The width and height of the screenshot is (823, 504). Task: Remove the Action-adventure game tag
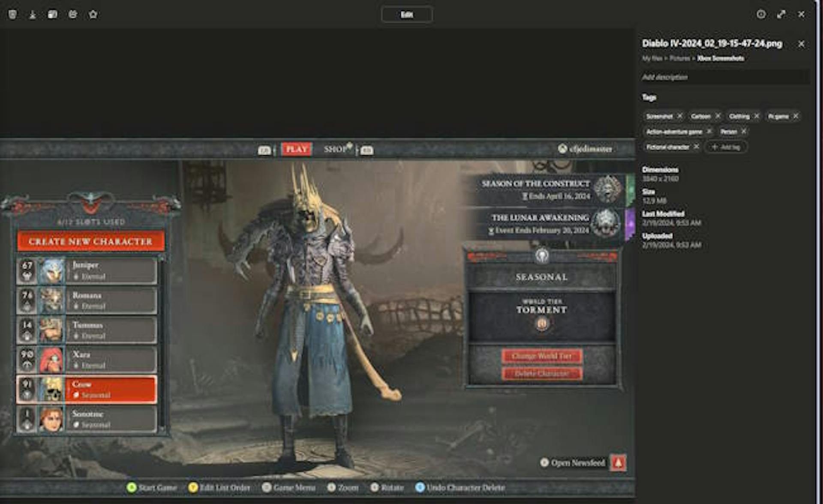coord(709,132)
